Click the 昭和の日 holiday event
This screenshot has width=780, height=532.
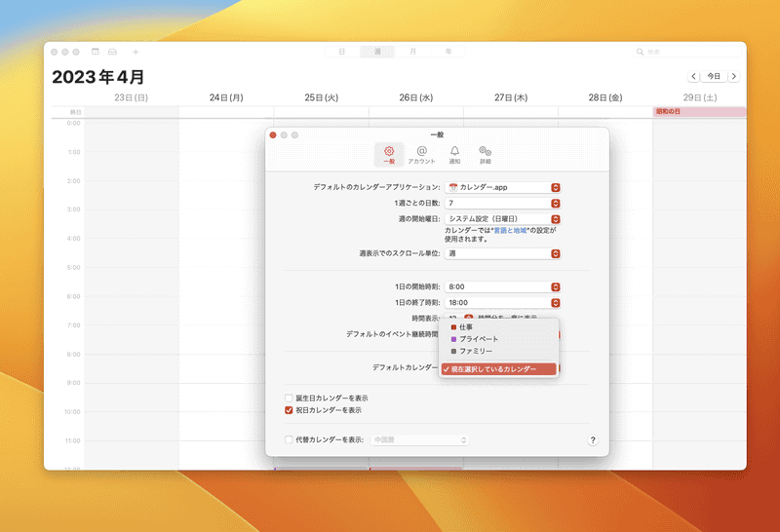tap(699, 112)
